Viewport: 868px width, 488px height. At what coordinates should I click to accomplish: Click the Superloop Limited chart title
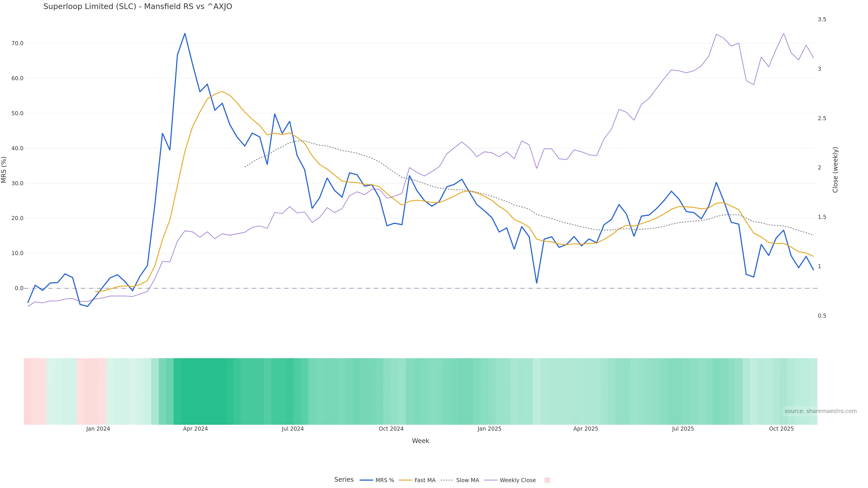click(137, 7)
